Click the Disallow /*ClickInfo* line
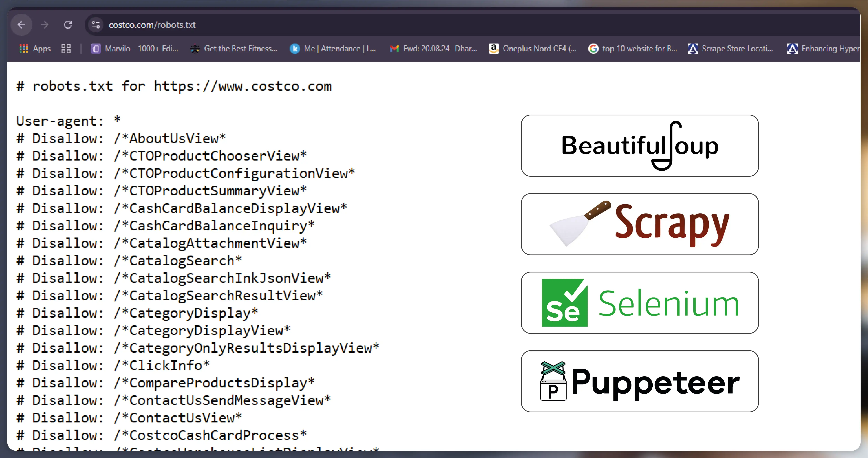The width and height of the screenshot is (868, 458). click(113, 366)
